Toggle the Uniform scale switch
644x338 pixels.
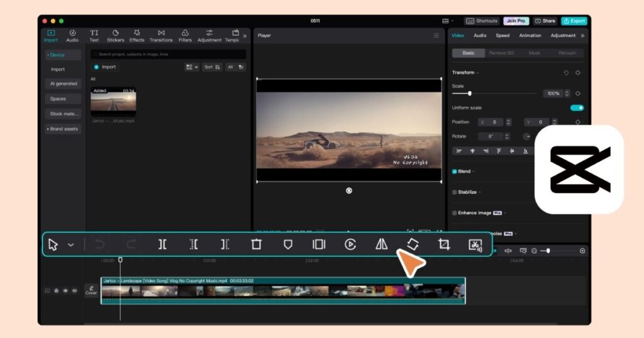tap(577, 107)
